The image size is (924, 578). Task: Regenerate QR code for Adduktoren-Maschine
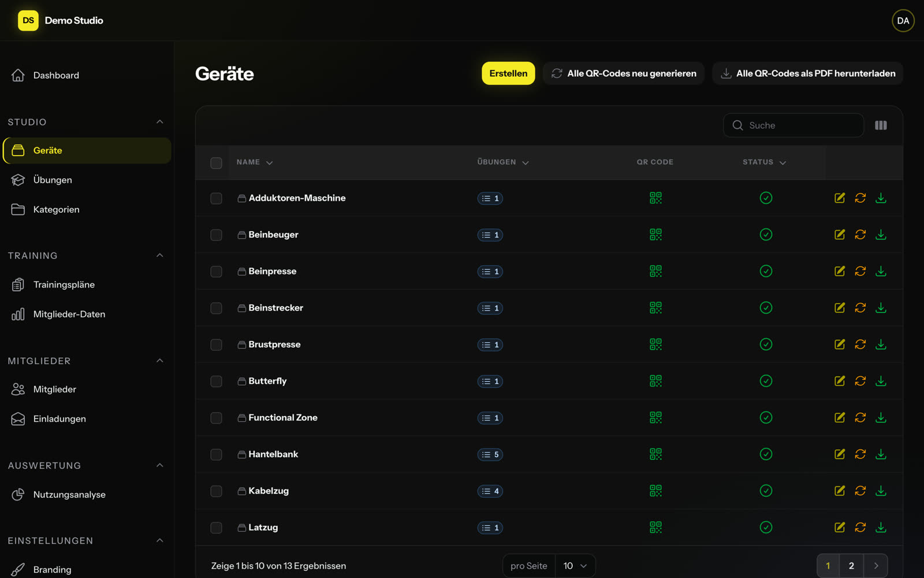tap(860, 198)
